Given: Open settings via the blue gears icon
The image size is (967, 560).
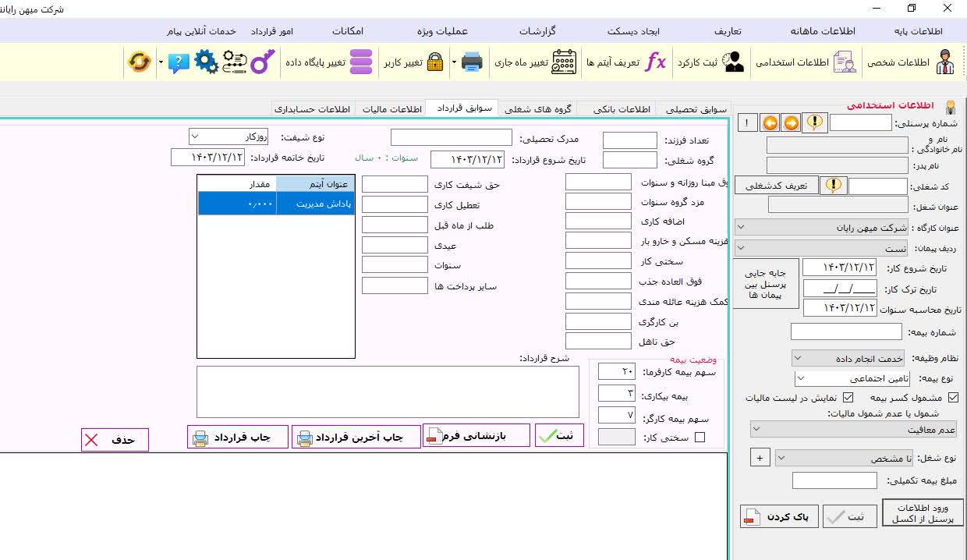Looking at the screenshot, I should click(x=206, y=62).
